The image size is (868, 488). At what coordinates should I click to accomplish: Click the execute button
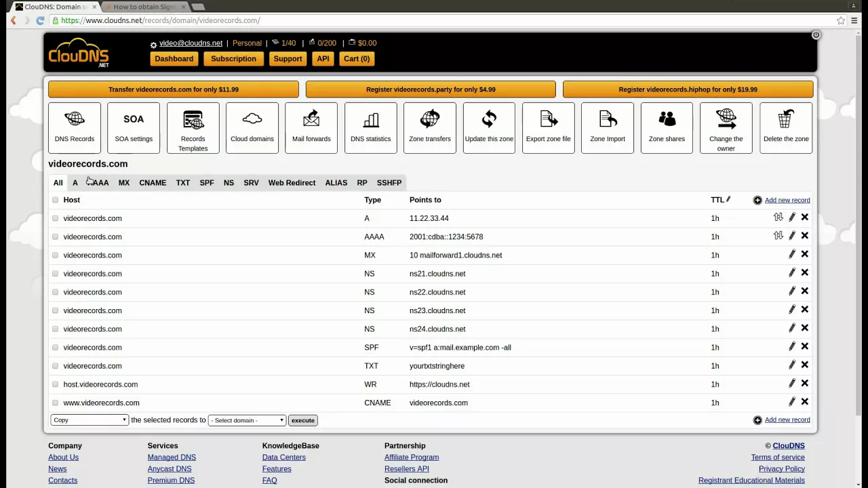pyautogui.click(x=303, y=420)
